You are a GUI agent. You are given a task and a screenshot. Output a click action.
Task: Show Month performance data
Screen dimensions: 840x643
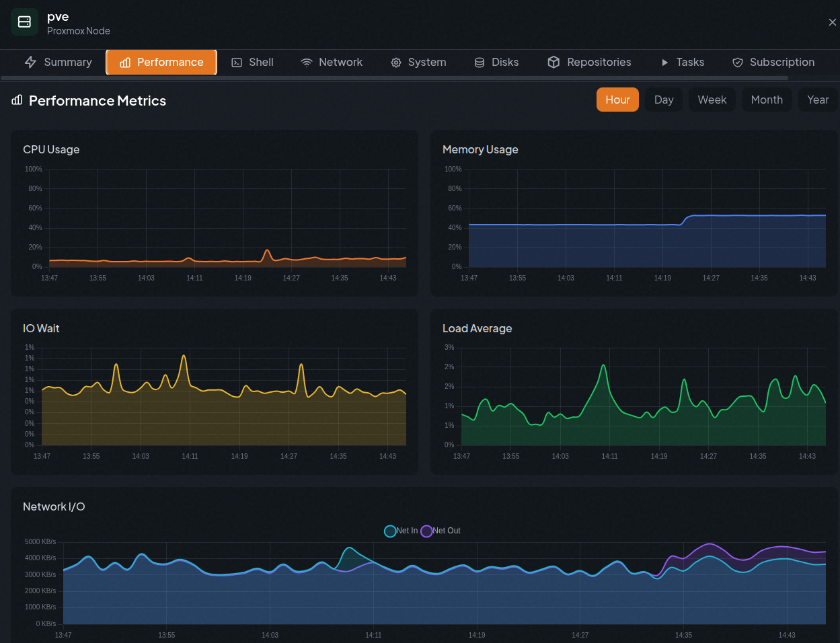pyautogui.click(x=767, y=100)
